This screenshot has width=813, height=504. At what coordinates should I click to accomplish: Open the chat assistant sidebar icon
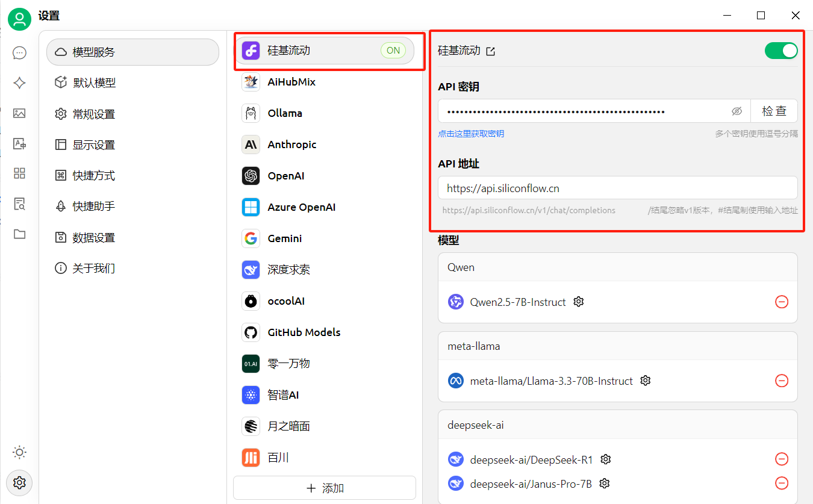[x=19, y=53]
